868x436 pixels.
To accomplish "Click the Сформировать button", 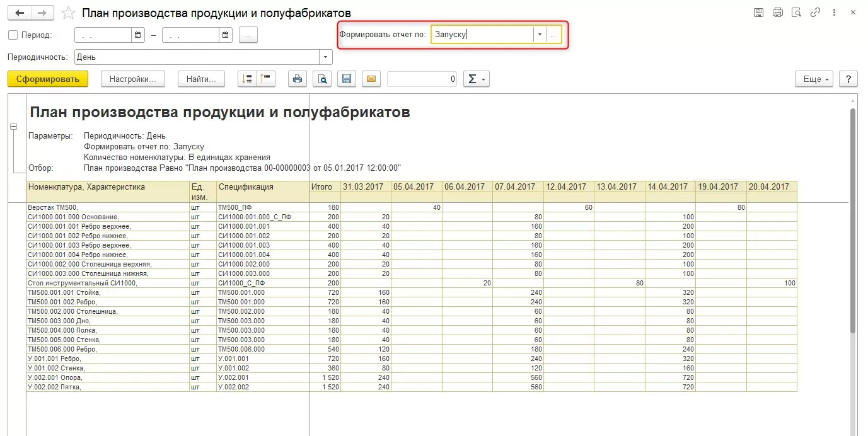I will pyautogui.click(x=48, y=79).
